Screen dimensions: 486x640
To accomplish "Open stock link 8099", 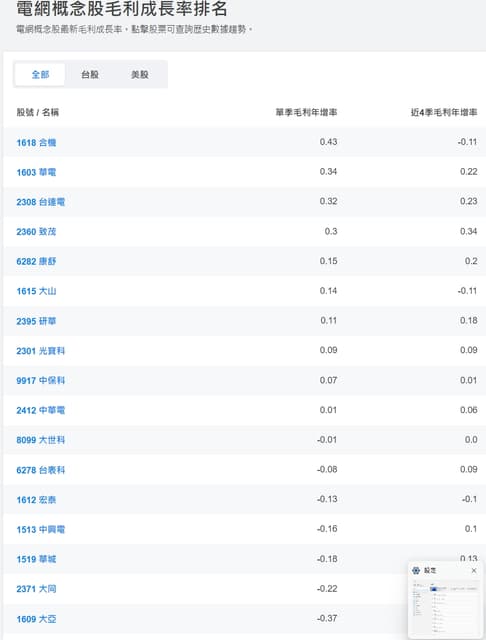I will click(x=41, y=440).
